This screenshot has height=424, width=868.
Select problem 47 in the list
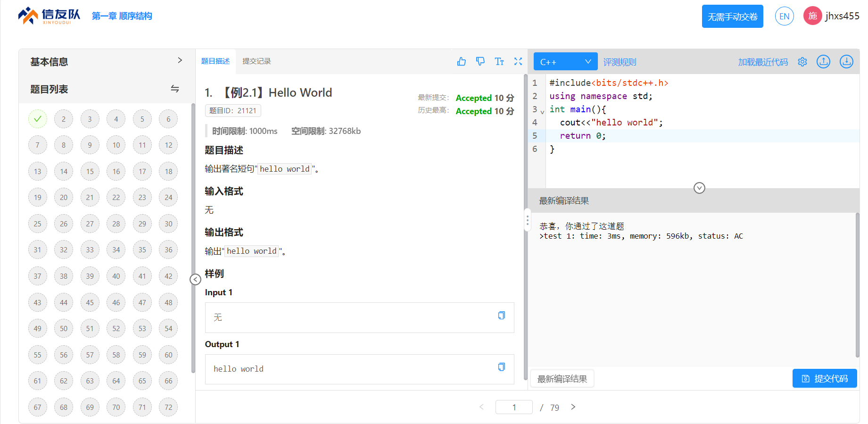(142, 302)
